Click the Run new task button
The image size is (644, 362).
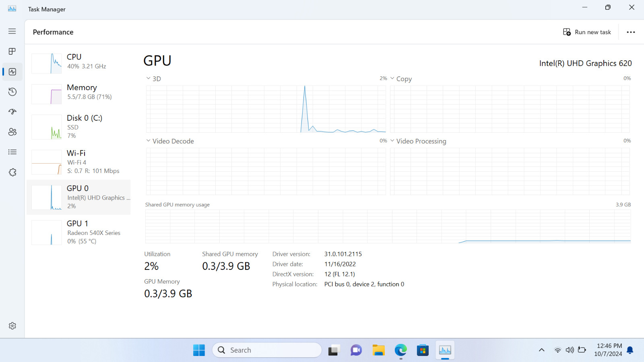click(x=587, y=32)
